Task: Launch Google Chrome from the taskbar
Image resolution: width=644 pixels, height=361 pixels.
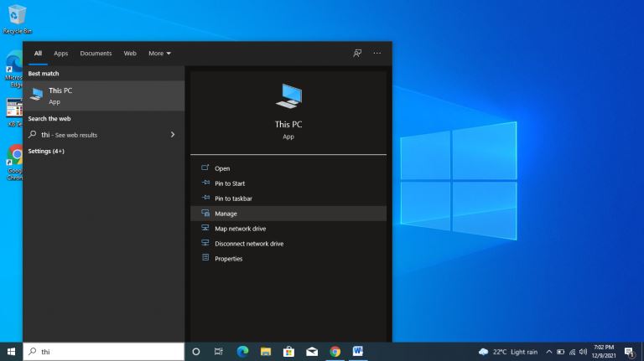Action: click(x=335, y=352)
